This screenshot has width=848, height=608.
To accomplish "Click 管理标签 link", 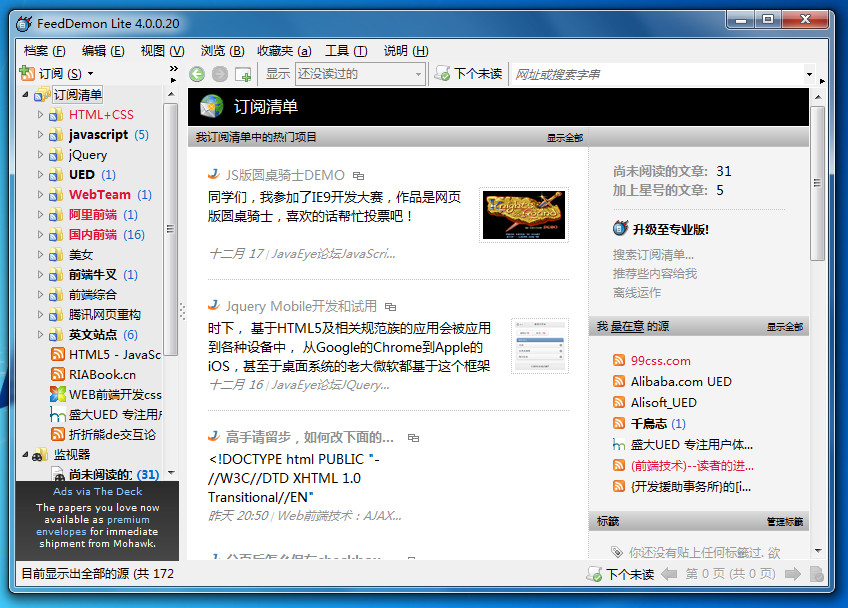I will pos(785,521).
